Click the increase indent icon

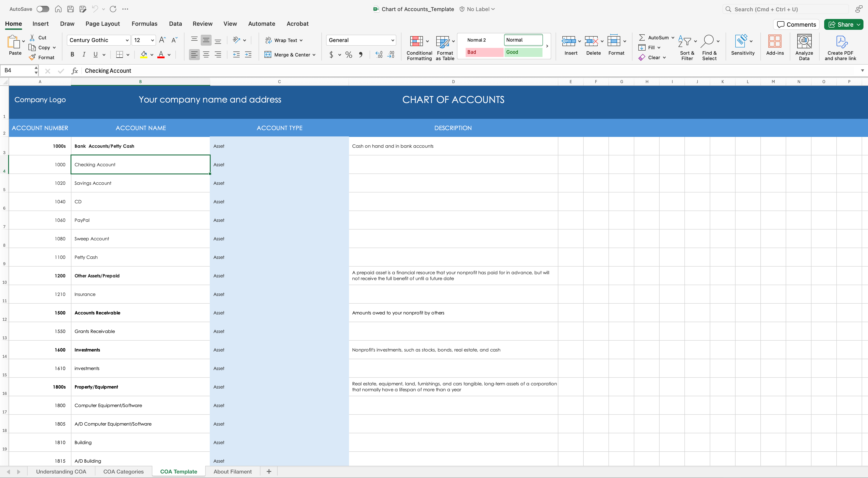click(248, 55)
